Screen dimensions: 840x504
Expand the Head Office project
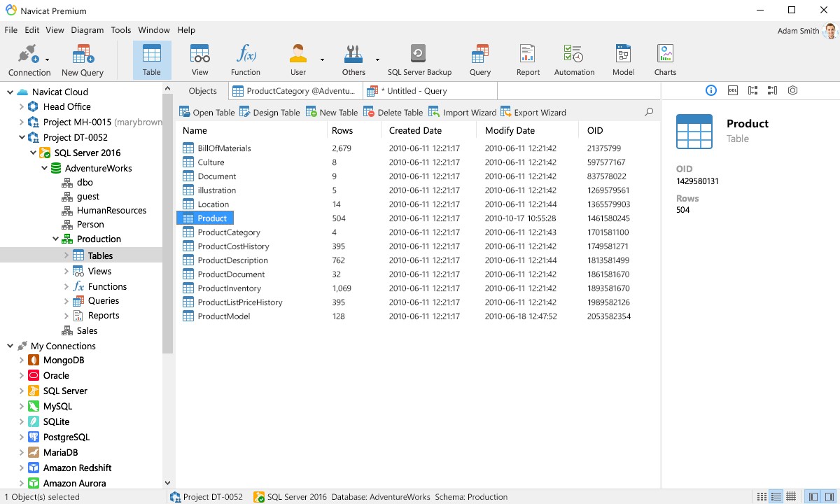pos(21,107)
